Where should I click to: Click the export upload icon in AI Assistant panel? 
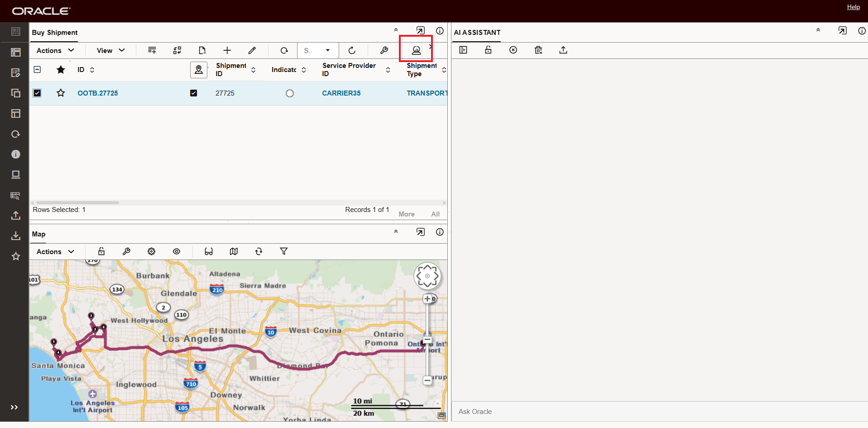tap(563, 50)
